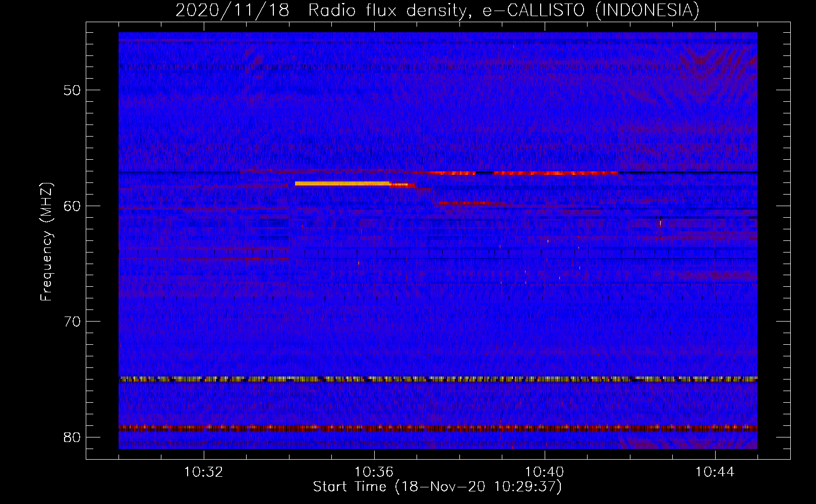This screenshot has height=504, width=816.
Task: Click the plot title '2020/11/18 Radio flux density'
Action: (438, 10)
